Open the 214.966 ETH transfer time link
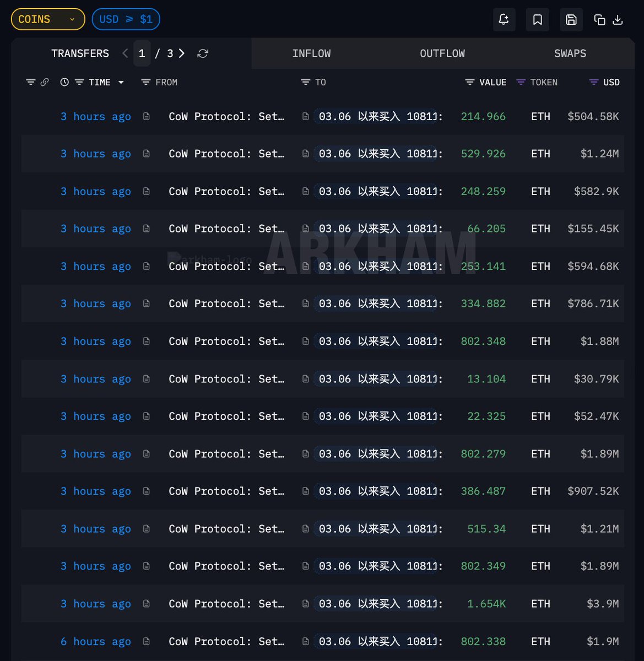This screenshot has height=661, width=644. [96, 116]
